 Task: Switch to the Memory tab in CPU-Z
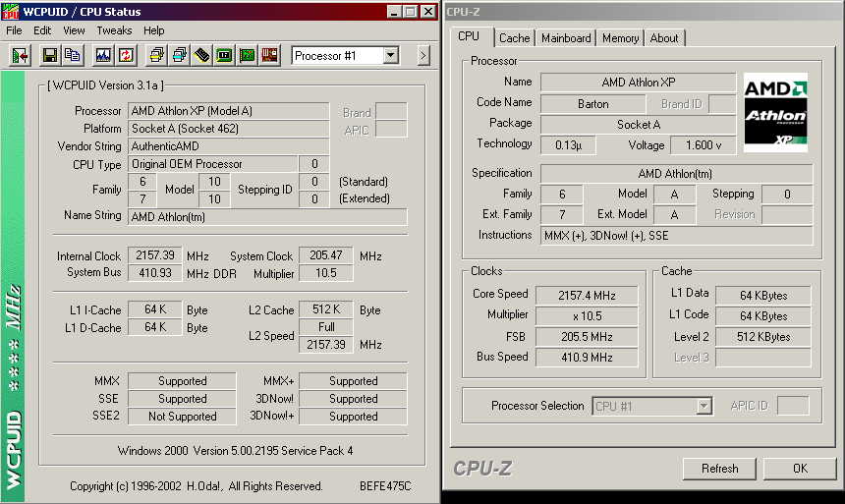click(620, 38)
